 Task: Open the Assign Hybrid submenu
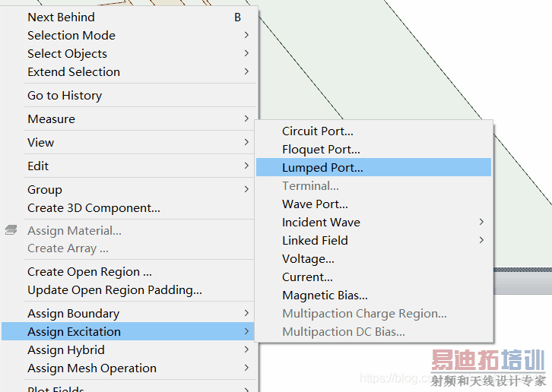(66, 350)
